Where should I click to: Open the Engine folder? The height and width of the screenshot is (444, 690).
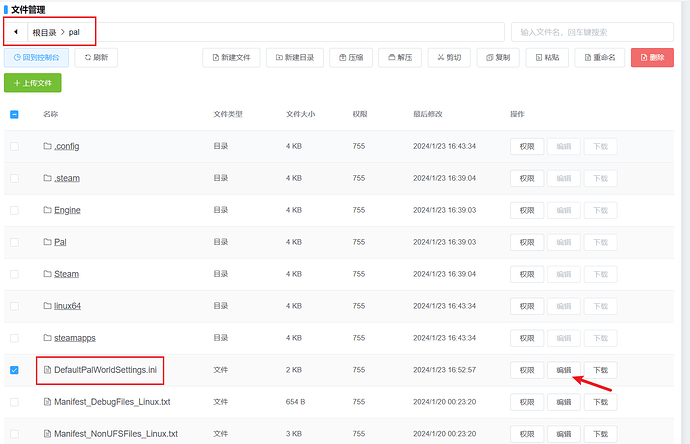pos(67,210)
